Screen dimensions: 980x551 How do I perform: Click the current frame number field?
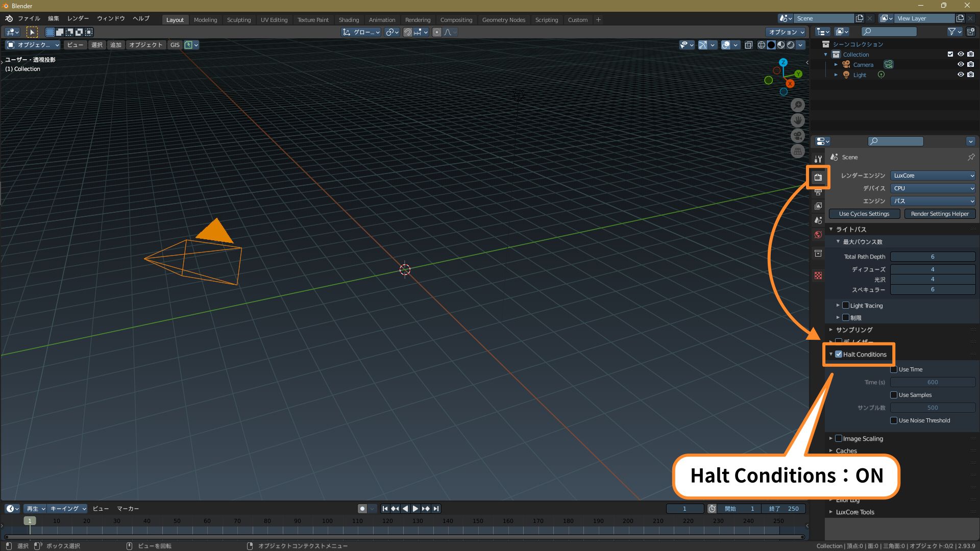pos(685,509)
